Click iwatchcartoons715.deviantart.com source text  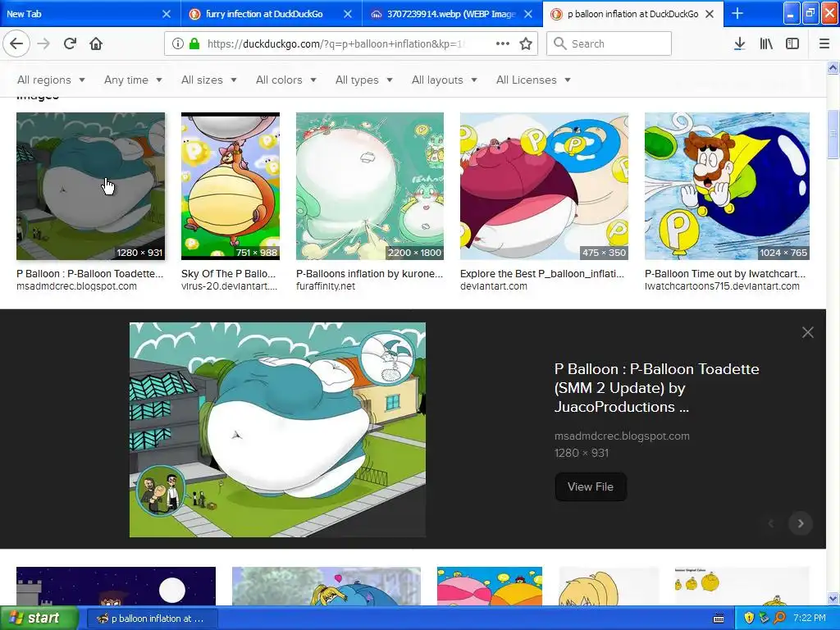point(722,286)
